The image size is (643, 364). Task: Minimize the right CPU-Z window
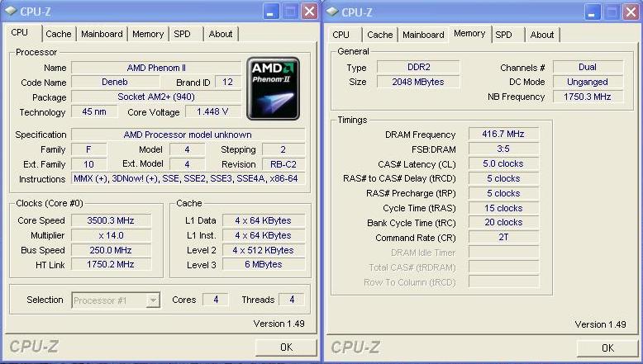(x=592, y=12)
